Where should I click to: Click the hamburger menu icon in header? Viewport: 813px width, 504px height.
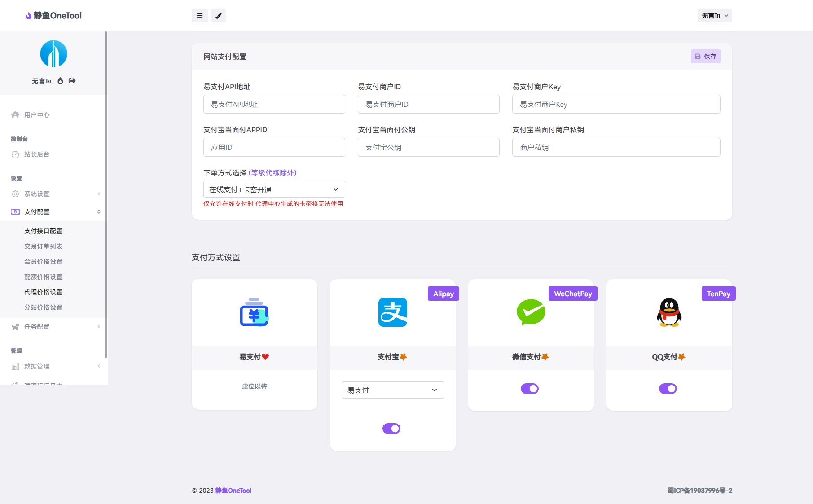[x=200, y=16]
